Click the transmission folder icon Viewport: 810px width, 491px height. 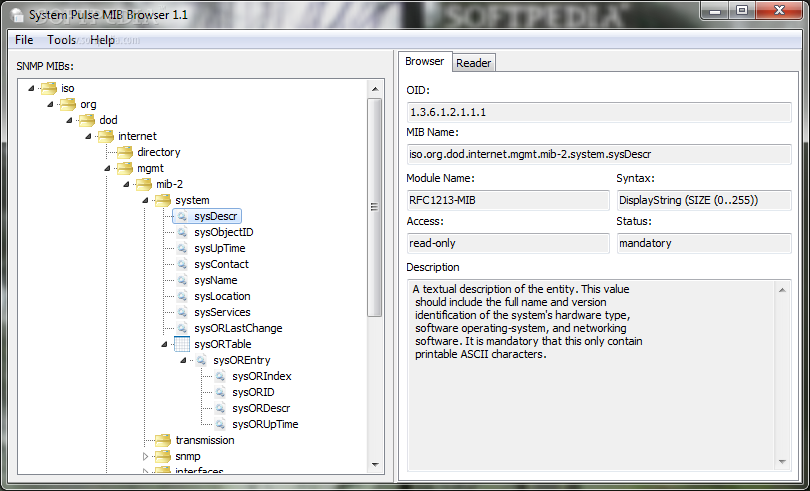(163, 441)
